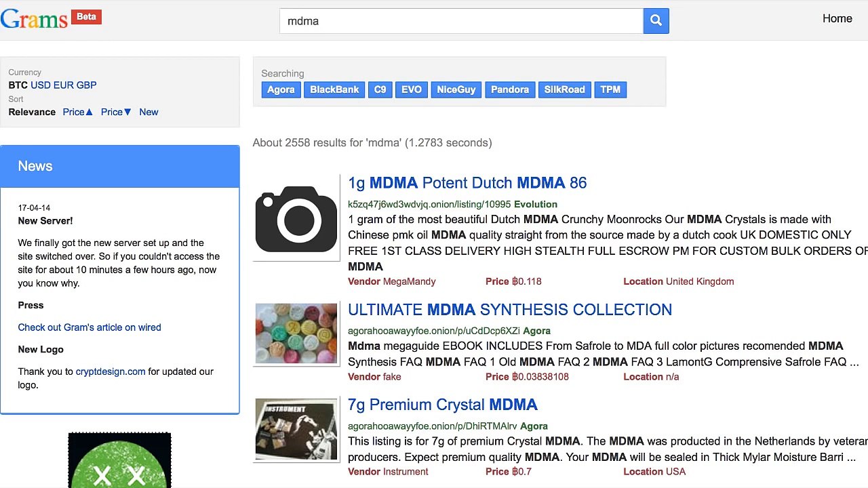This screenshot has width=868, height=488.
Task: Open the 1g MDMA Potent Dutch listing
Action: coord(467,183)
